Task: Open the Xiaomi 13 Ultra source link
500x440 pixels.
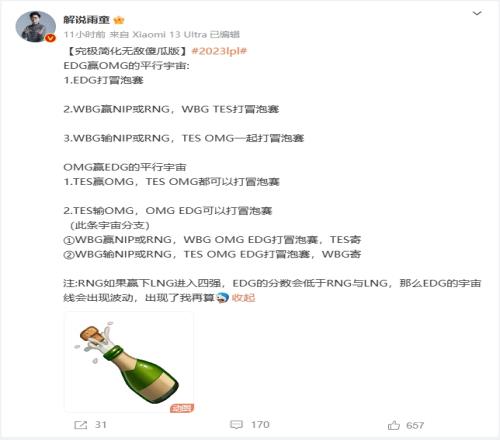Action: 169,35
